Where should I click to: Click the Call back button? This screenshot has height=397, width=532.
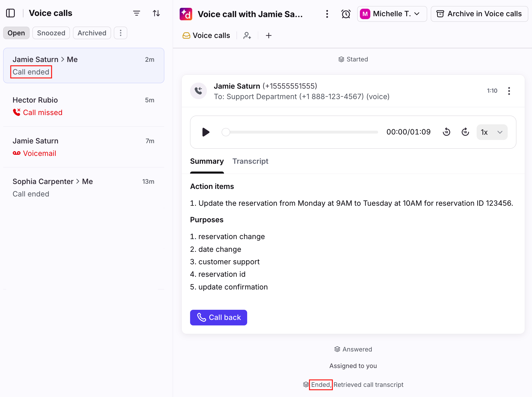coord(218,318)
